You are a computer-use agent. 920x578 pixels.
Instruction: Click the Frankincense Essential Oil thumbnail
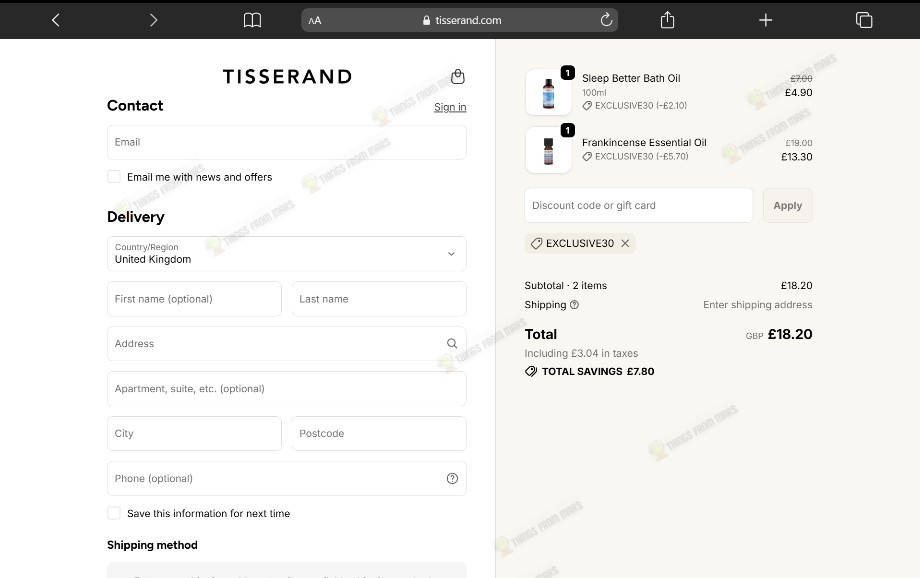[549, 150]
